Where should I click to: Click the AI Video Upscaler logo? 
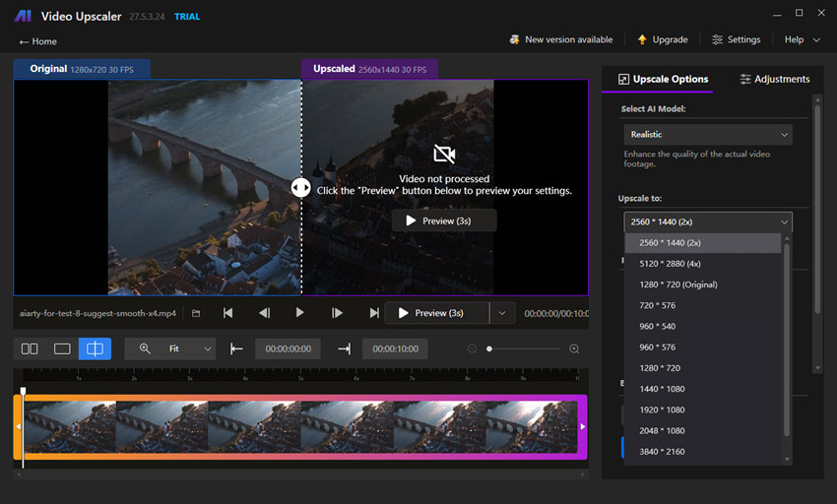(x=23, y=16)
